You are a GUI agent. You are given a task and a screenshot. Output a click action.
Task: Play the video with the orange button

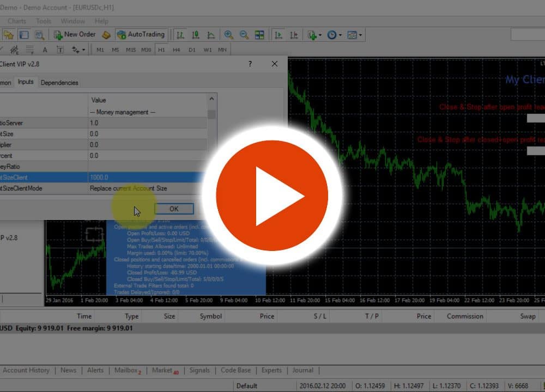[272, 195]
